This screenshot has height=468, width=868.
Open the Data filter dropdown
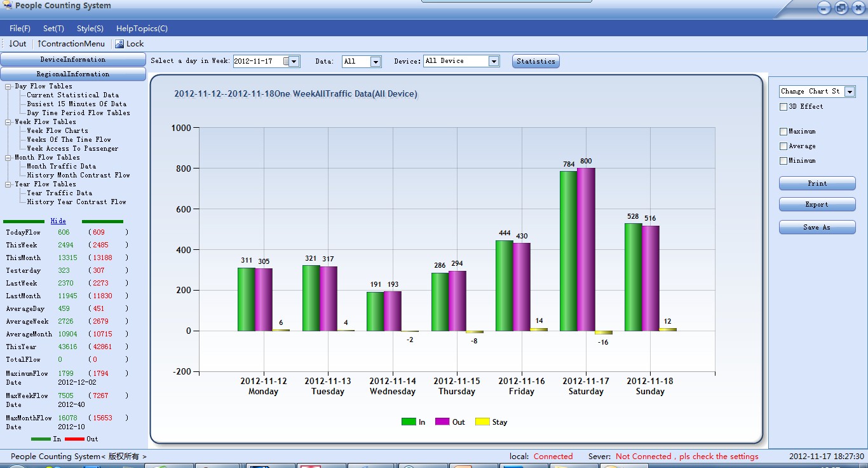376,62
